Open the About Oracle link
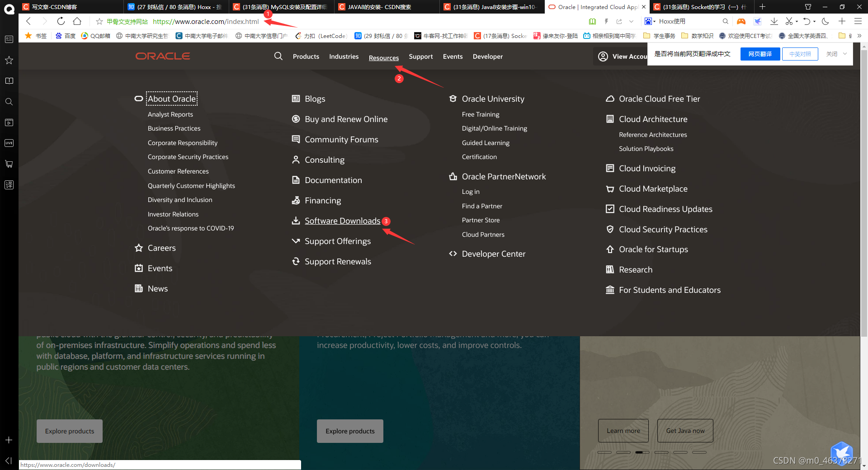868x470 pixels. (x=172, y=99)
